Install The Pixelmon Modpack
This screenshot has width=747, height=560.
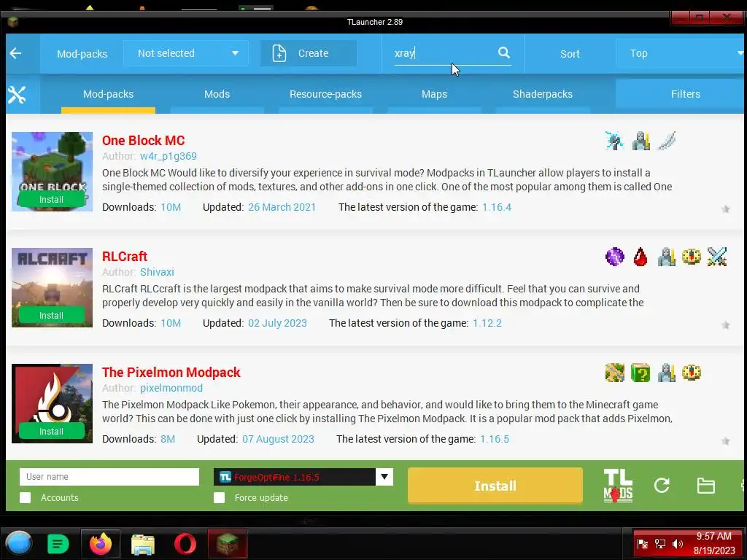click(52, 432)
